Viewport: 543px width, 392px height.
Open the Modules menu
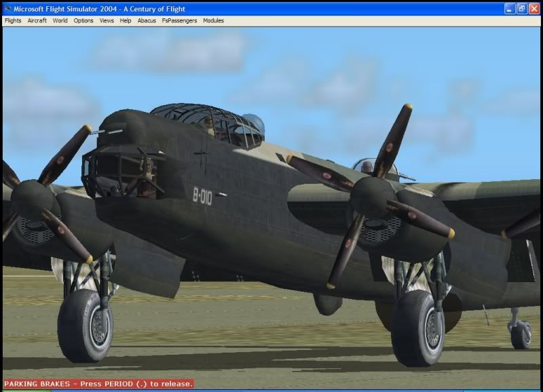(x=213, y=21)
